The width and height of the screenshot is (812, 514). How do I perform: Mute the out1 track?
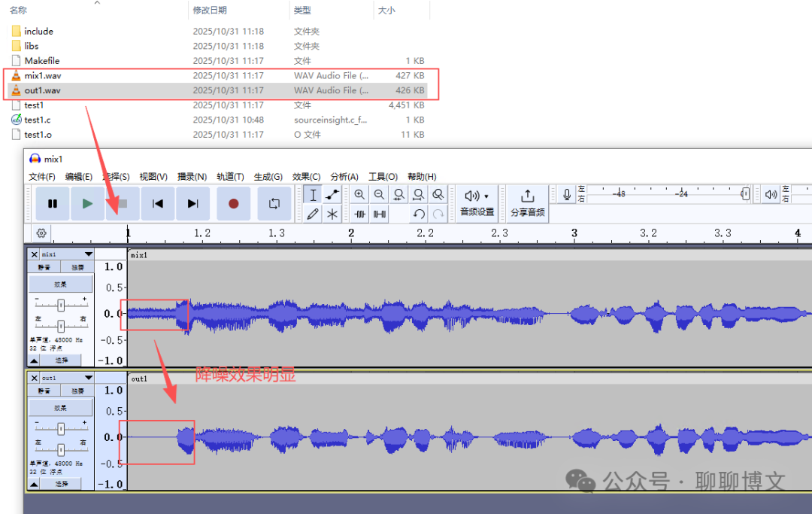point(44,391)
